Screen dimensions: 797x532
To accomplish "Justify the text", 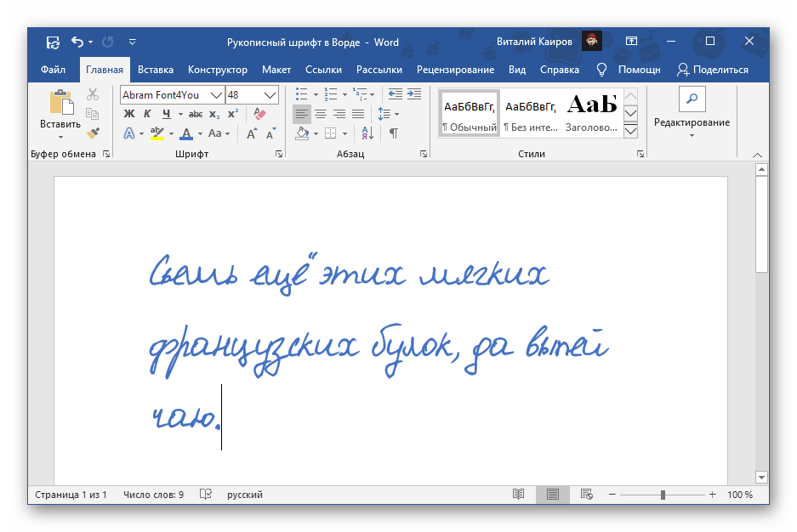I will coord(358,114).
